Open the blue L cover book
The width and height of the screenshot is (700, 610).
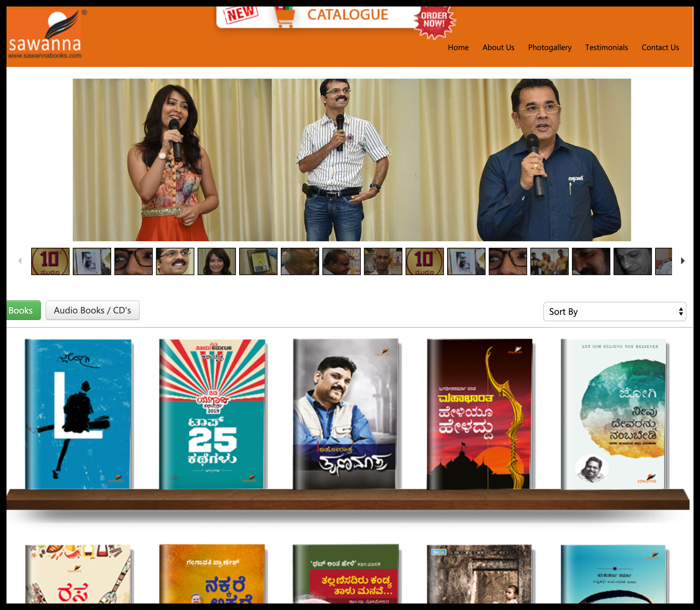[x=78, y=414]
